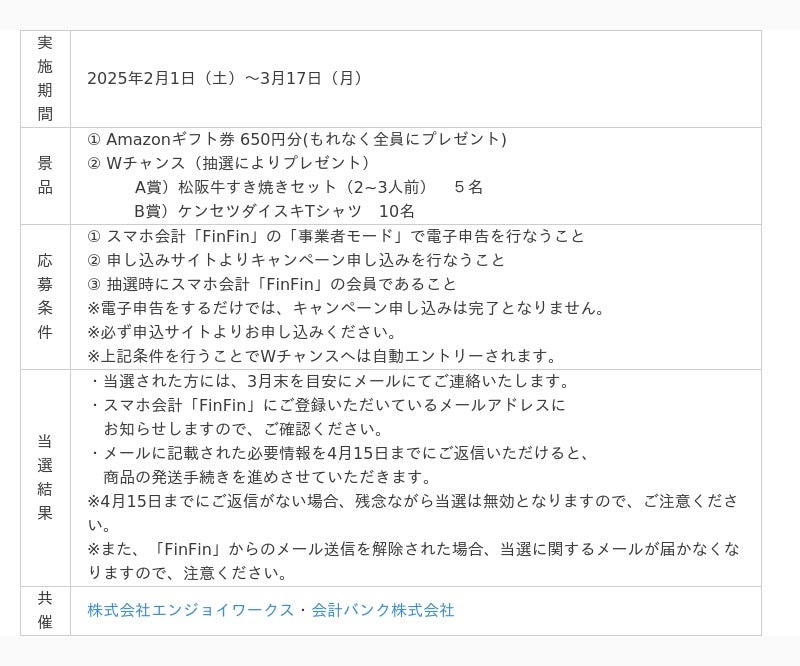The image size is (800, 666).
Task: Click the 当選結果 row header cell
Action: coord(45,477)
